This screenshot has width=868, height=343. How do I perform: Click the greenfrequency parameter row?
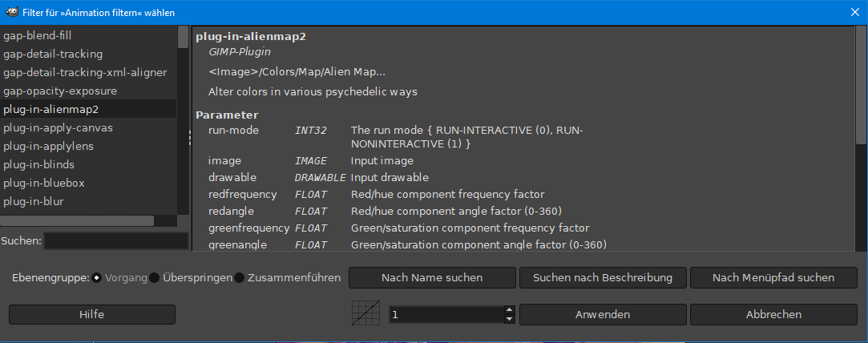point(398,228)
